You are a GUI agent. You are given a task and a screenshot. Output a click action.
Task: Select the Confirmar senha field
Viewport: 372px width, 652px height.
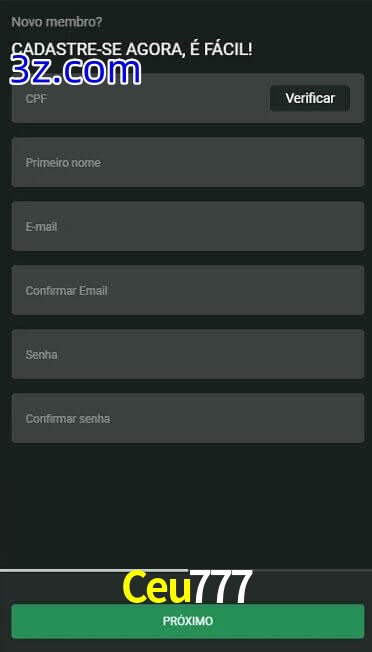[x=188, y=418]
